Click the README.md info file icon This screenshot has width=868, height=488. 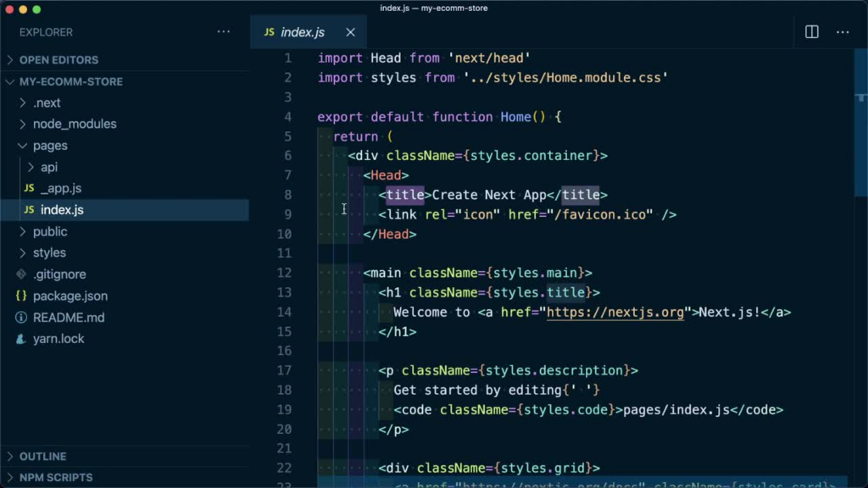(x=21, y=318)
